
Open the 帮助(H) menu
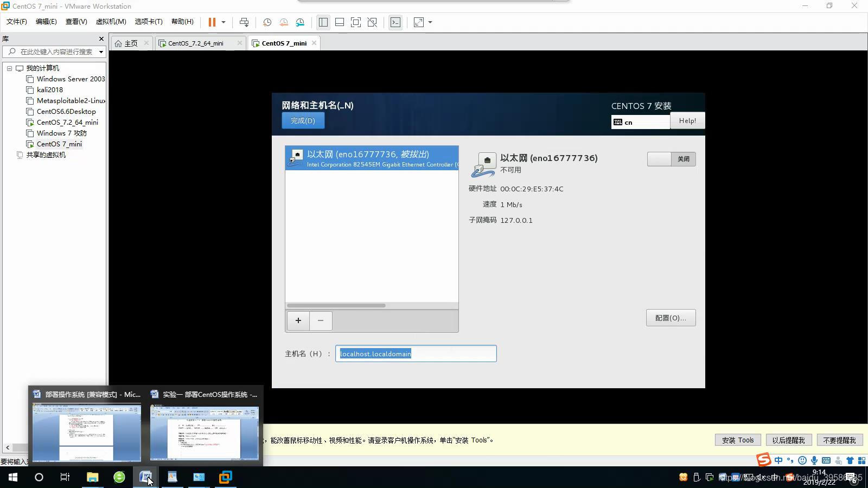(182, 22)
